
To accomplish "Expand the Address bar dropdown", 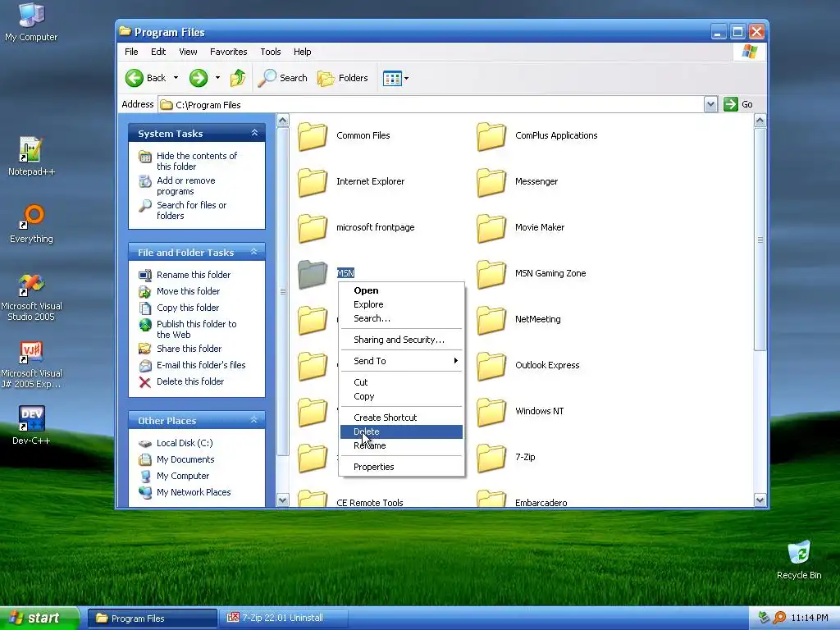I will tap(710, 104).
